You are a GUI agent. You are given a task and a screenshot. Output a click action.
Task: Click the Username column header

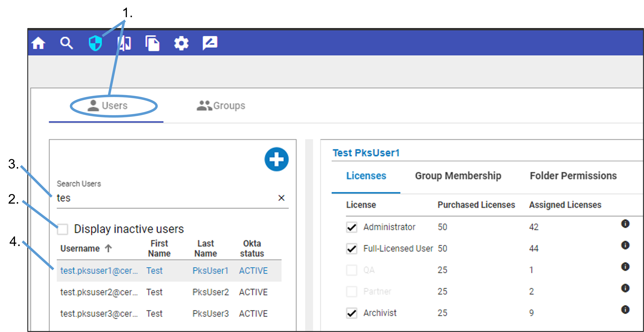[80, 248]
